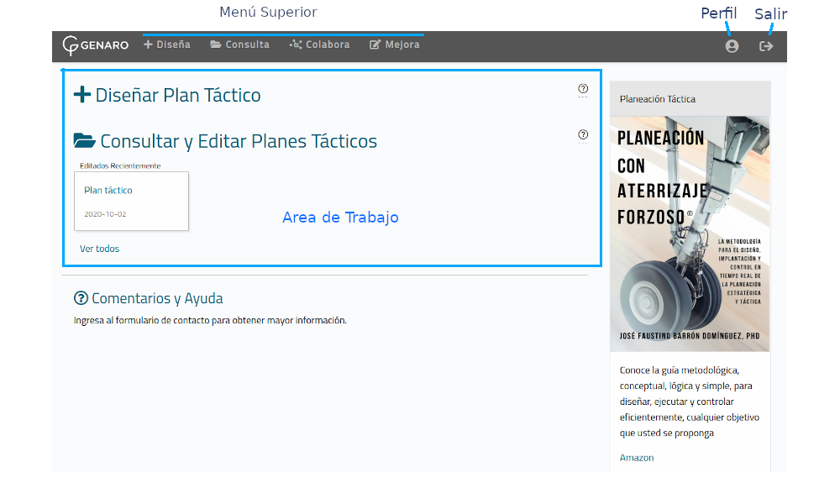Click the logout arrow icon
Viewport: 840px width, 504px height.
pyautogui.click(x=766, y=46)
